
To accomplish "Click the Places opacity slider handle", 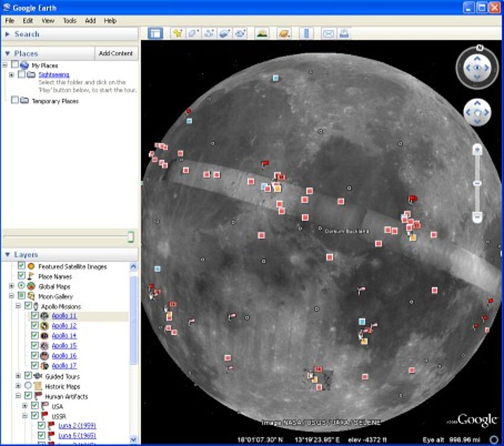I will 131,237.
